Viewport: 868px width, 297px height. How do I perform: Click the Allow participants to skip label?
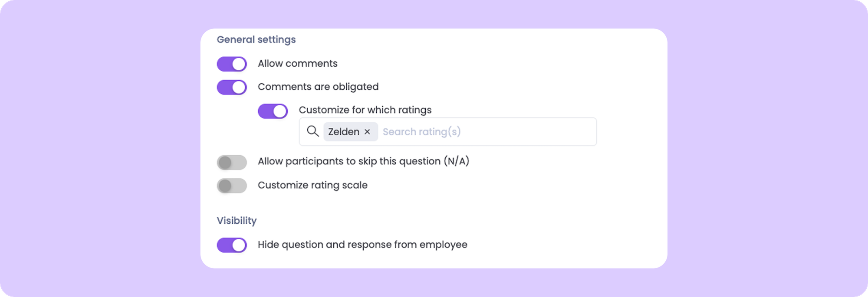tap(363, 161)
